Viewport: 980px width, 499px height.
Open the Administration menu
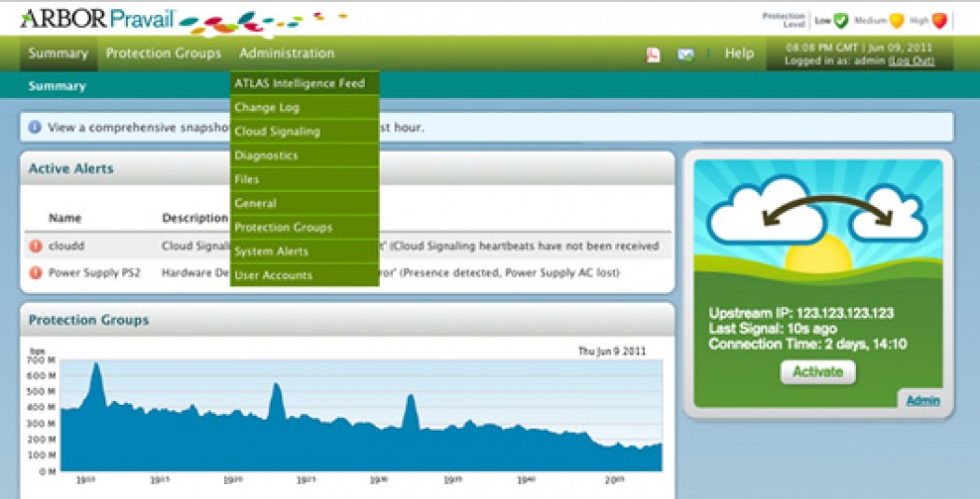[x=287, y=54]
